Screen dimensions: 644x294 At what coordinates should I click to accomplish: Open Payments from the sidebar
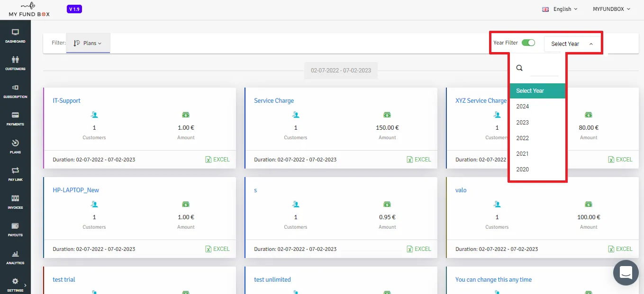click(x=15, y=118)
